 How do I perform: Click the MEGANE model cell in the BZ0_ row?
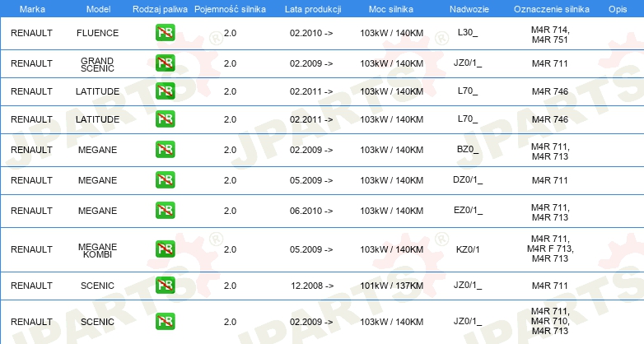97,150
